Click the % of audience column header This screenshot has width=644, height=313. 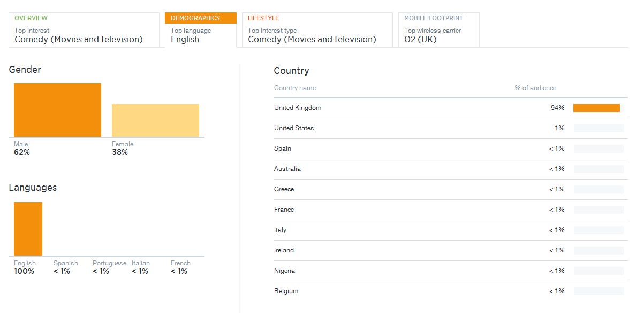pyautogui.click(x=535, y=88)
